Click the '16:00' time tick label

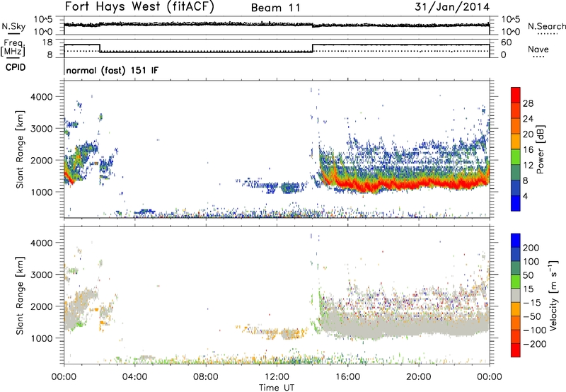(x=347, y=377)
